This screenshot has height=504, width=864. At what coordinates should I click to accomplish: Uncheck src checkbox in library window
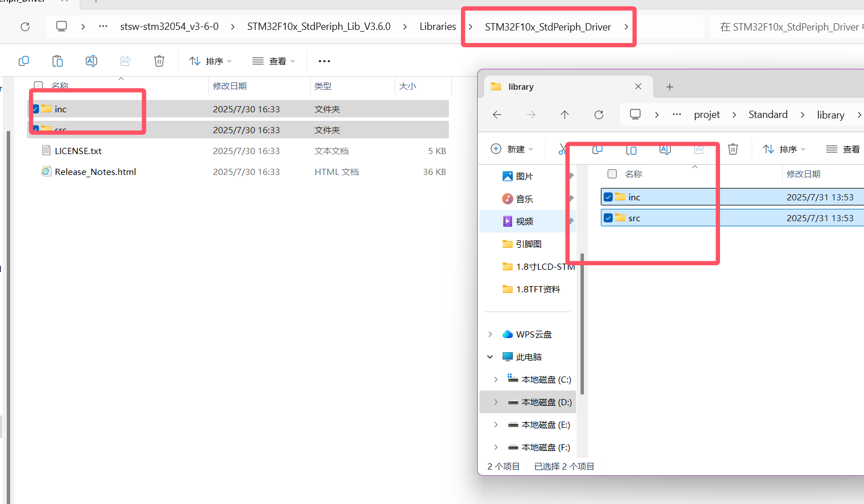(608, 218)
